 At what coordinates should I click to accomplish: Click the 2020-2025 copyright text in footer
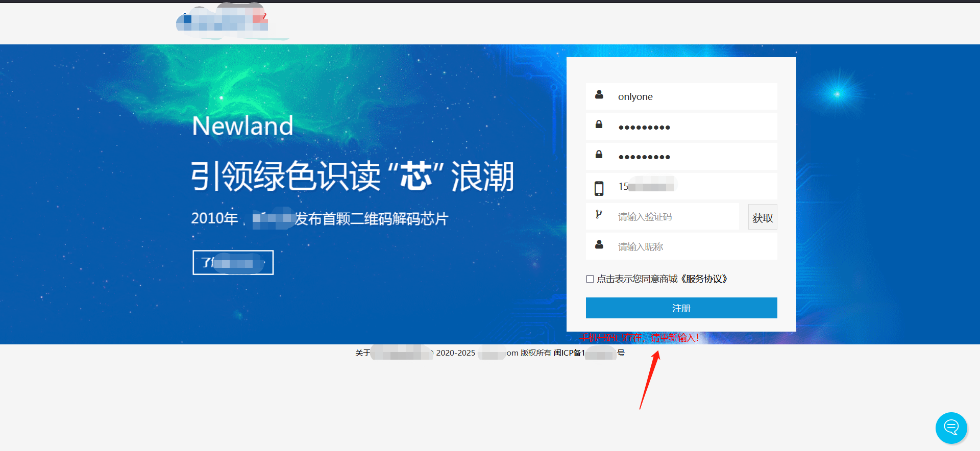(455, 353)
